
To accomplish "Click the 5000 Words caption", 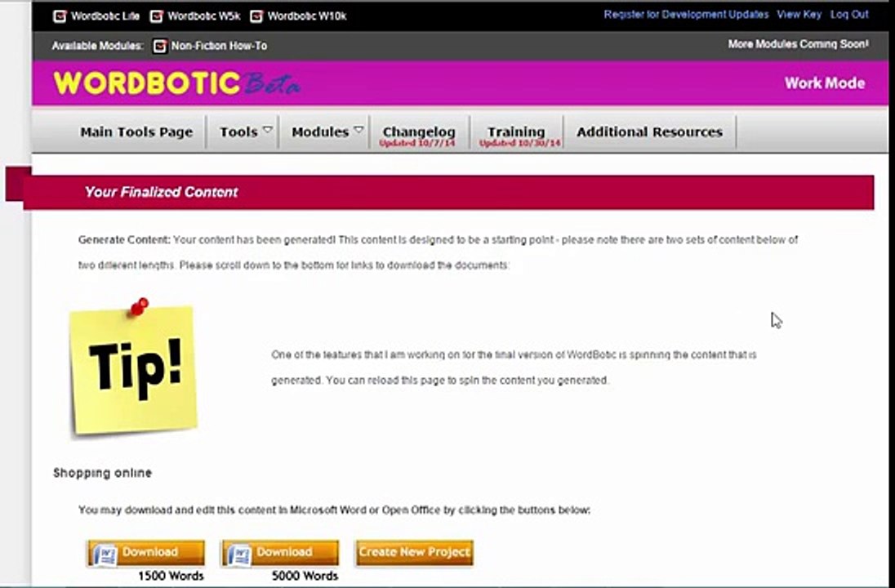I will click(305, 576).
